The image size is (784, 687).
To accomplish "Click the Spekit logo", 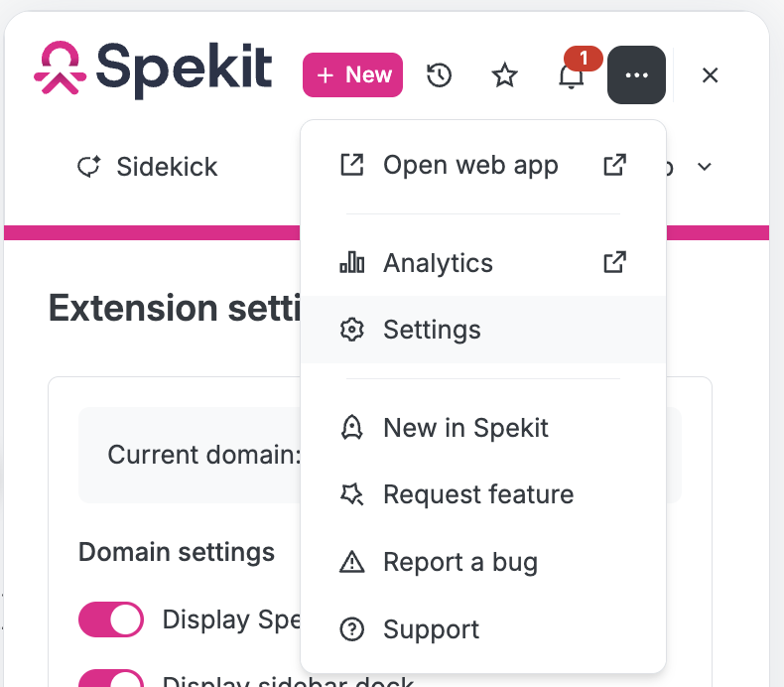I will tap(153, 69).
